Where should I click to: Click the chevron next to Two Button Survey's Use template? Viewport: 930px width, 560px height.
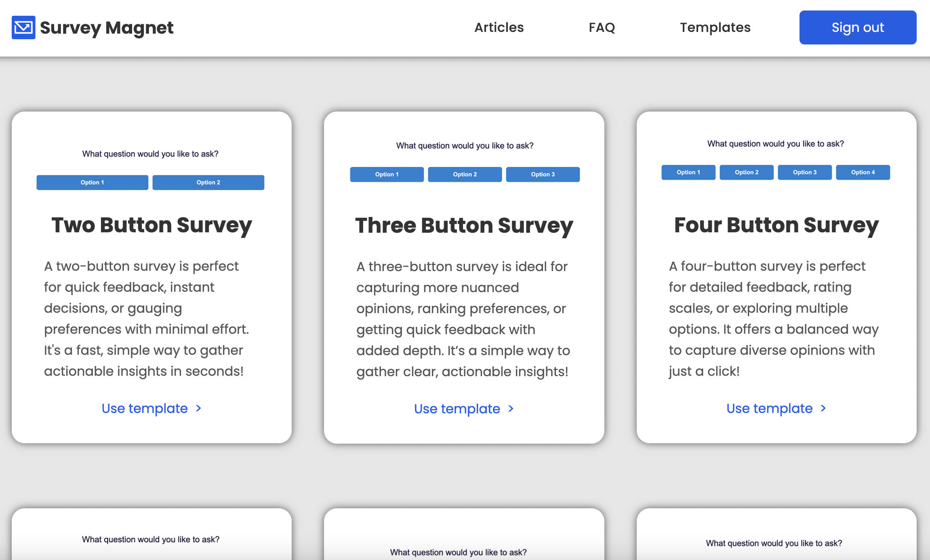[198, 408]
